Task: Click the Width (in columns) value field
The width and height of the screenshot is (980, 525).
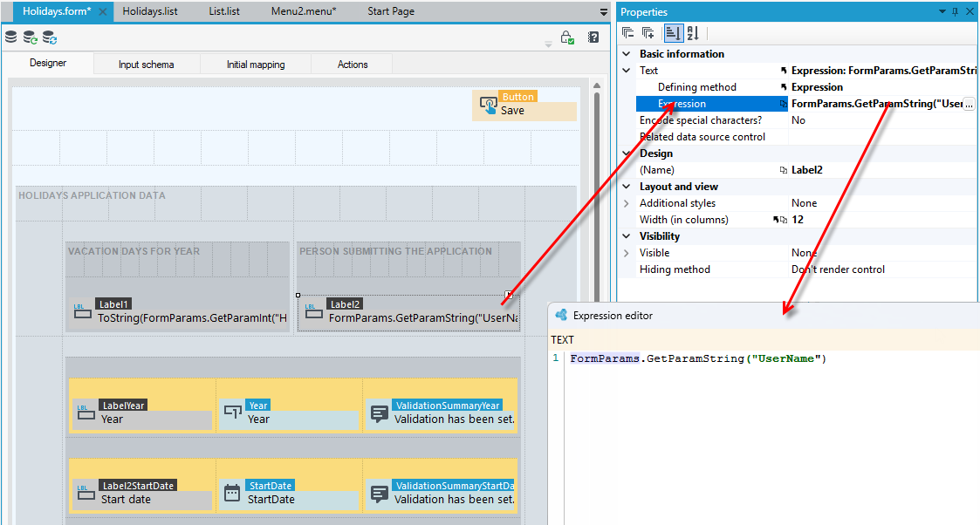Action: point(882,220)
